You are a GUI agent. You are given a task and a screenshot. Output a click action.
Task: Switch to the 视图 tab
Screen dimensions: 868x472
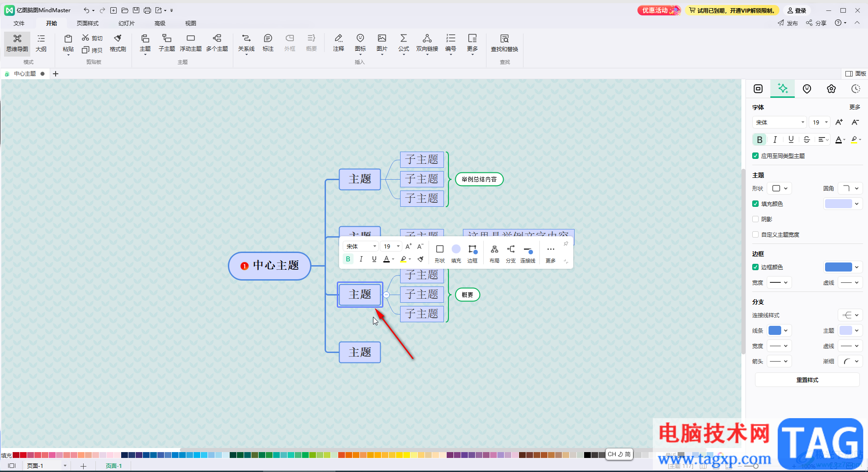pyautogui.click(x=191, y=23)
